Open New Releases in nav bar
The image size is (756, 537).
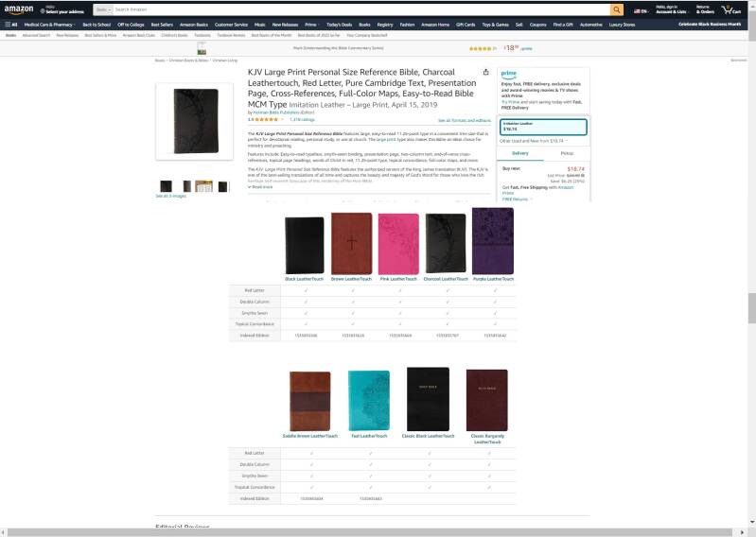286,25
